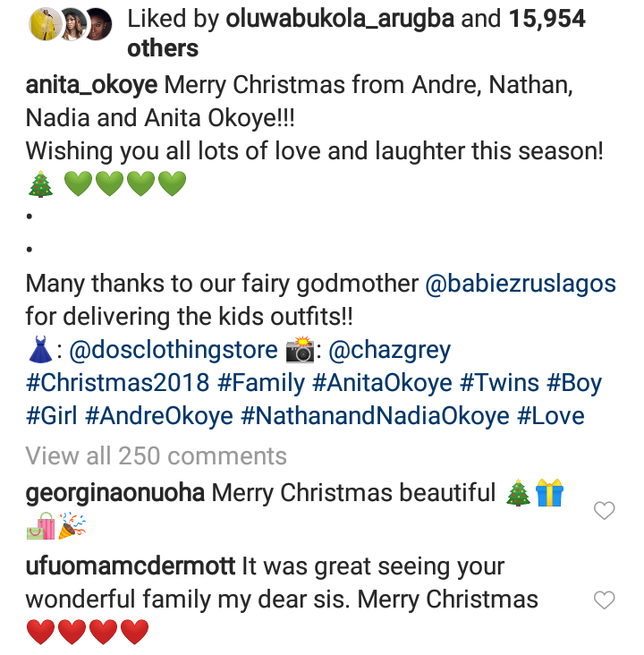
Task: Open the third liker avatar thumbnail
Action: click(x=98, y=21)
